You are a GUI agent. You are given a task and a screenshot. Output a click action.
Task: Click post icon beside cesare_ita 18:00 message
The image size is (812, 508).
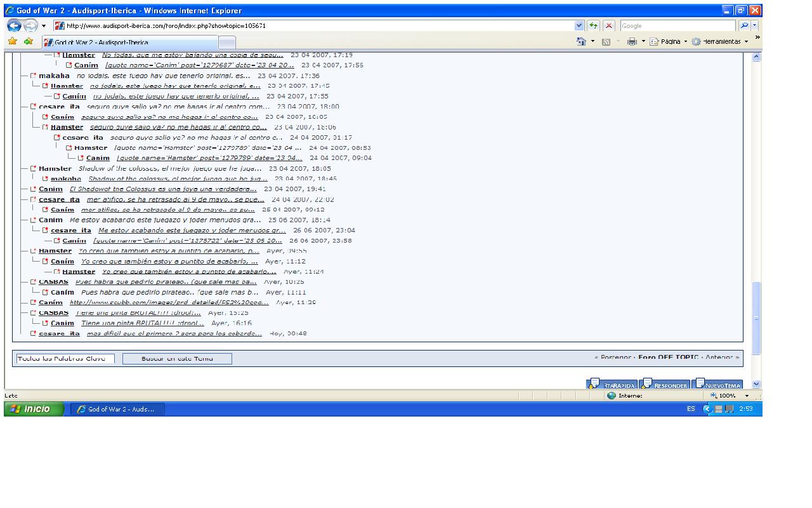(34, 107)
